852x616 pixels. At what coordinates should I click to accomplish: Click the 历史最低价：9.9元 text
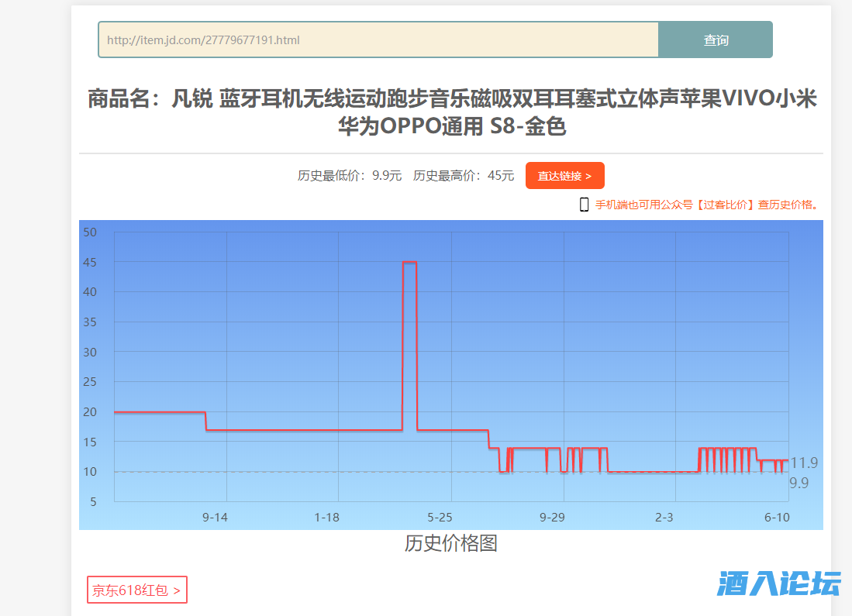(x=350, y=175)
